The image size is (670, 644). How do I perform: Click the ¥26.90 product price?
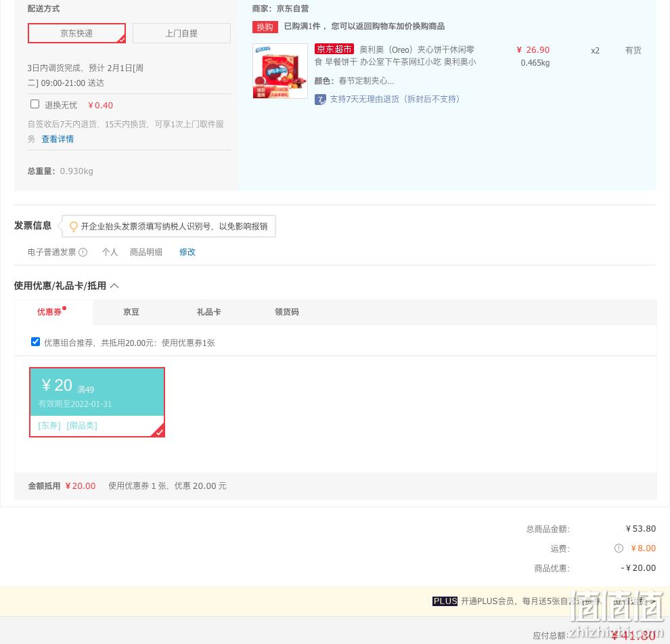[x=533, y=50]
